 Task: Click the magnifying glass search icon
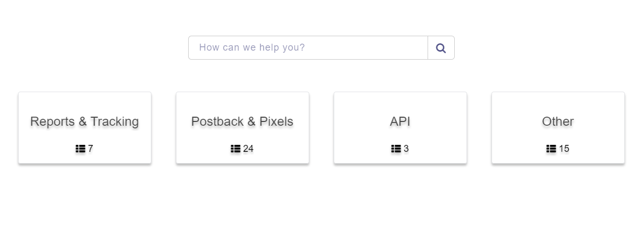[441, 48]
